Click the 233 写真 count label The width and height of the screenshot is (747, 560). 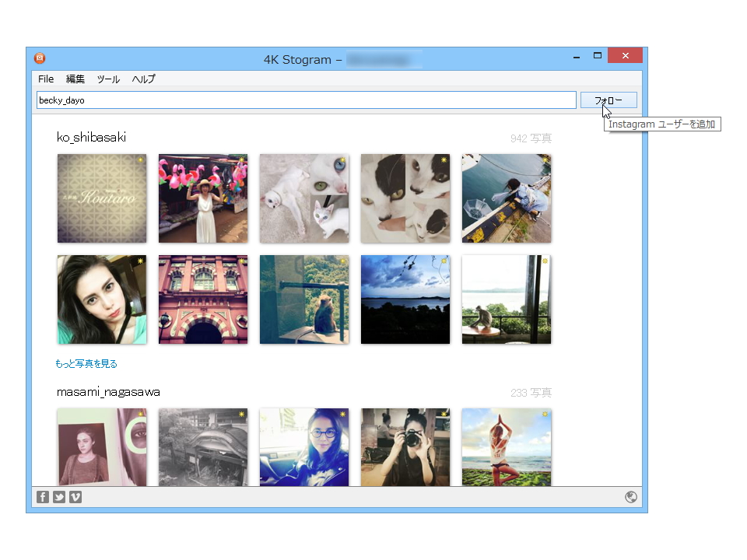[531, 393]
